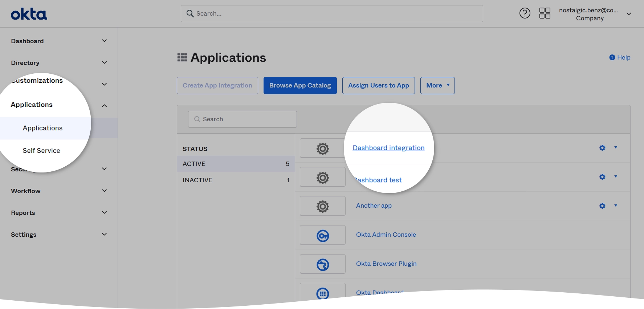Focus the top Search field
This screenshot has height=309, width=644.
(x=332, y=13)
